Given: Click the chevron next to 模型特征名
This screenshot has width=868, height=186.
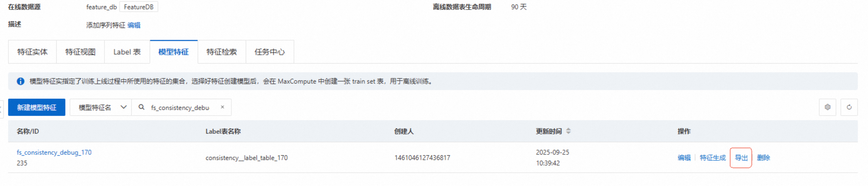Looking at the screenshot, I should tap(124, 107).
